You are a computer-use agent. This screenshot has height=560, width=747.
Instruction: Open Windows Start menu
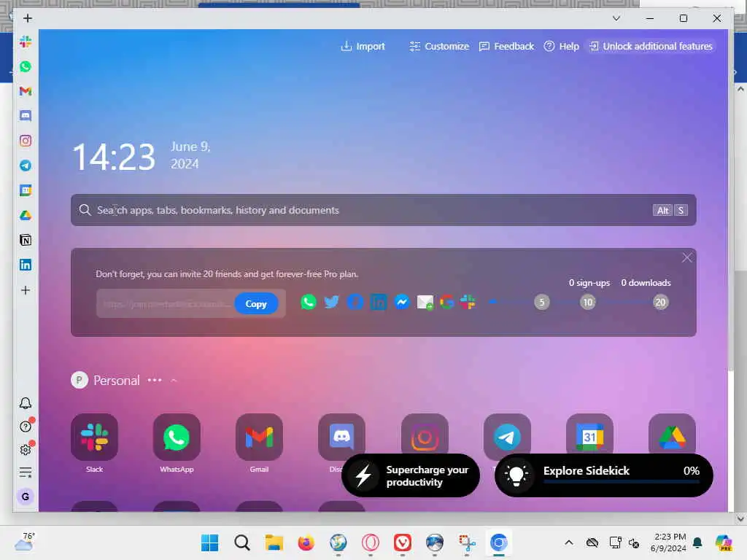pyautogui.click(x=209, y=542)
